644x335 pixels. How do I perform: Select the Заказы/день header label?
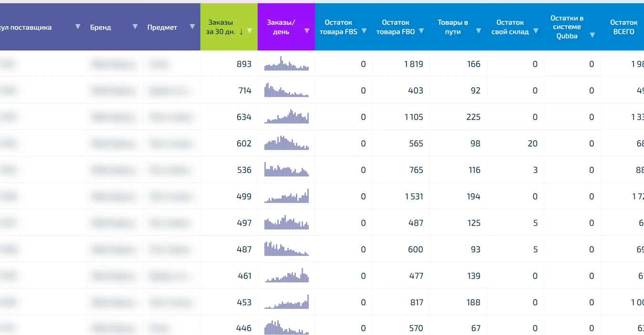[281, 27]
